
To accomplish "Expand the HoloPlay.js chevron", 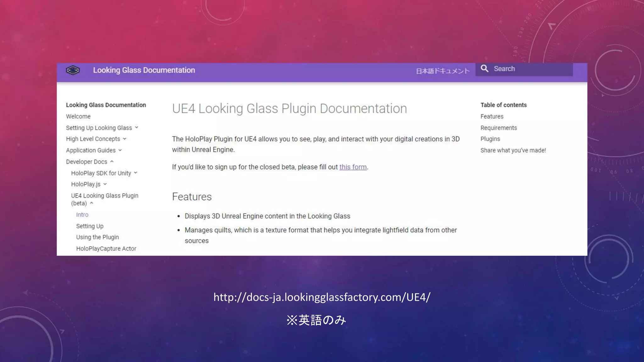I will click(x=105, y=184).
